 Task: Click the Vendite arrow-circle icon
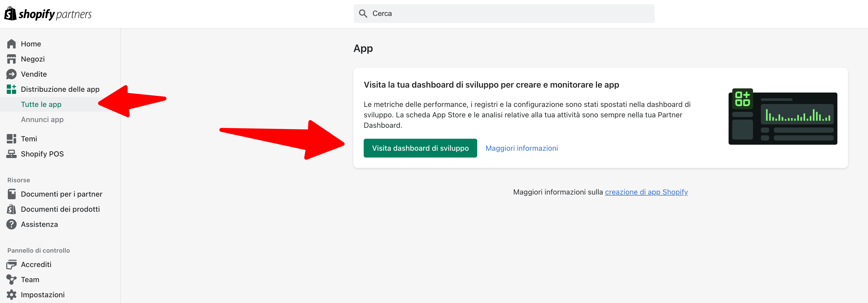(x=11, y=74)
